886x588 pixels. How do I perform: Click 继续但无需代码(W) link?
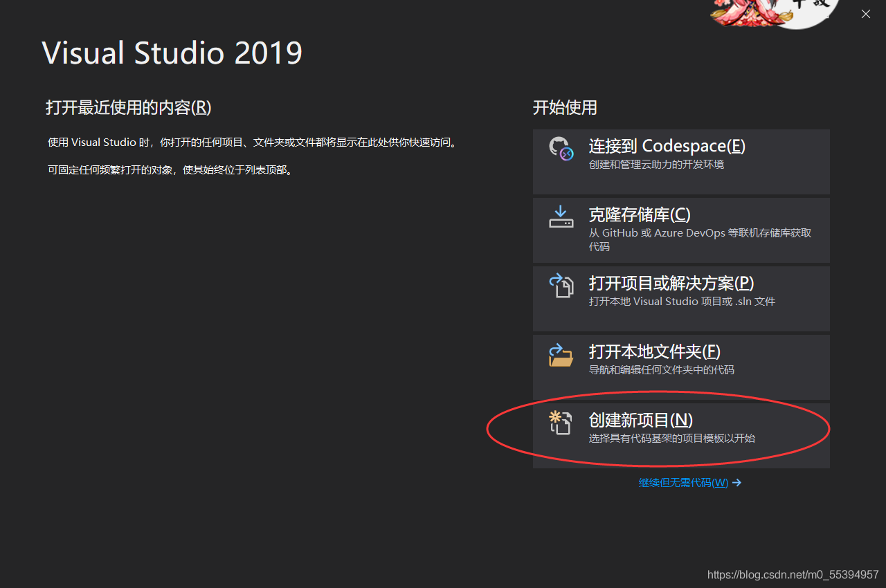pos(683,483)
